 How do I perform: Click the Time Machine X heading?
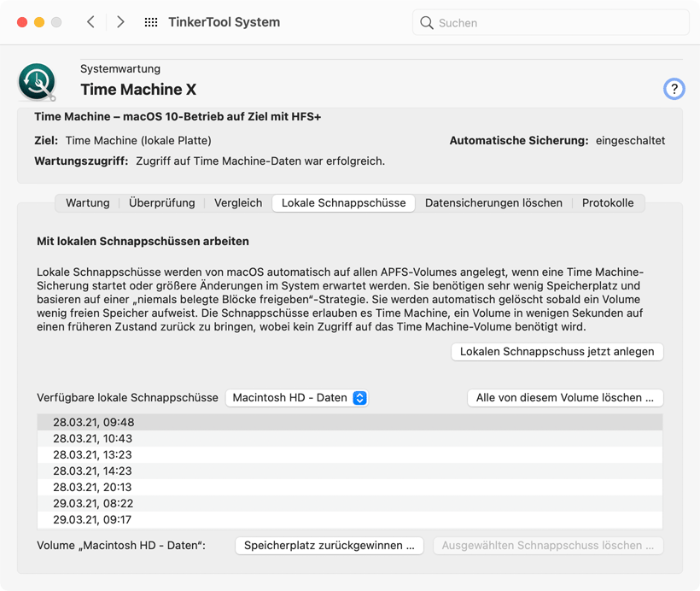(138, 90)
